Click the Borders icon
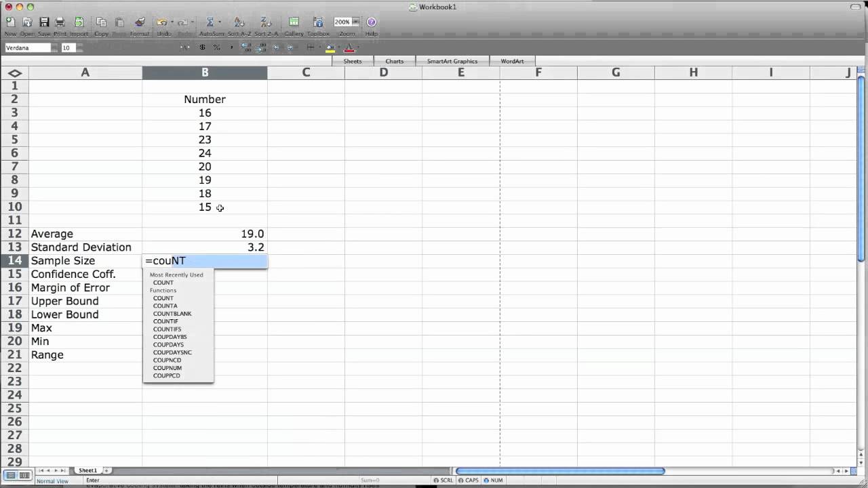Screen dimensions: 868x488 (311, 47)
